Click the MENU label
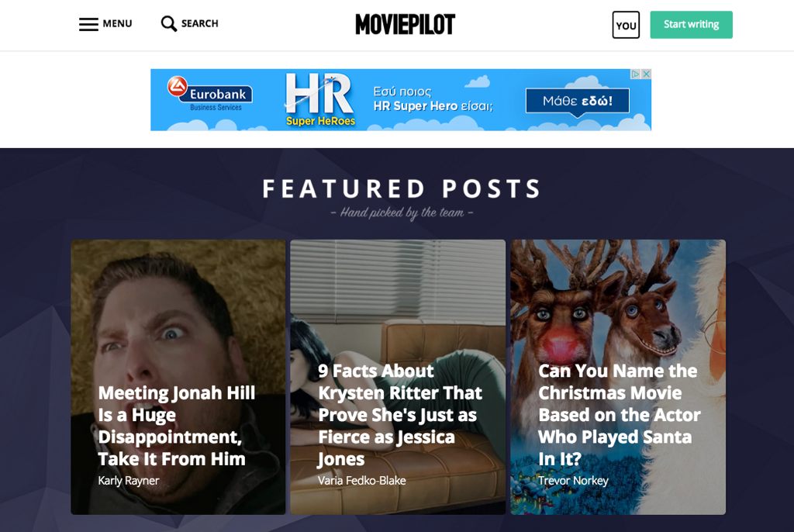 [x=117, y=24]
